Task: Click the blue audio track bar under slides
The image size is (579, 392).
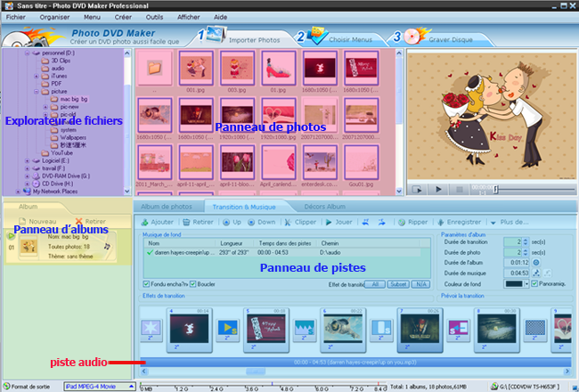Action: pyautogui.click(x=355, y=363)
